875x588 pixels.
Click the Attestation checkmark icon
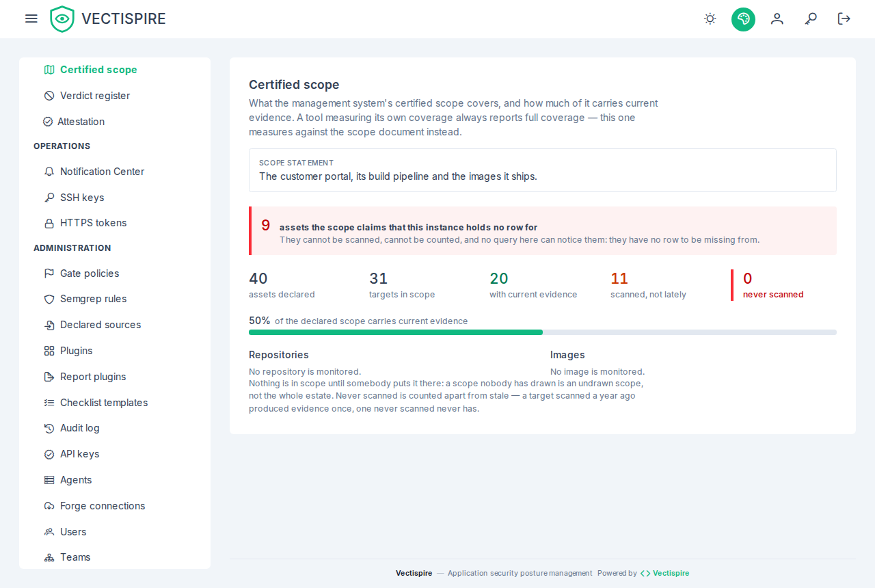coord(48,122)
